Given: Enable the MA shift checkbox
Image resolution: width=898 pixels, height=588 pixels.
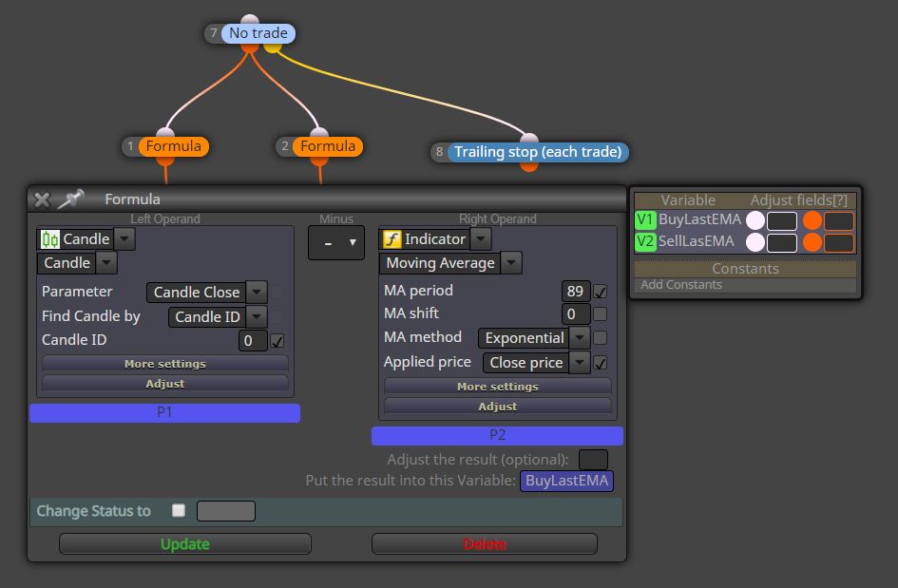Looking at the screenshot, I should coord(601,313).
